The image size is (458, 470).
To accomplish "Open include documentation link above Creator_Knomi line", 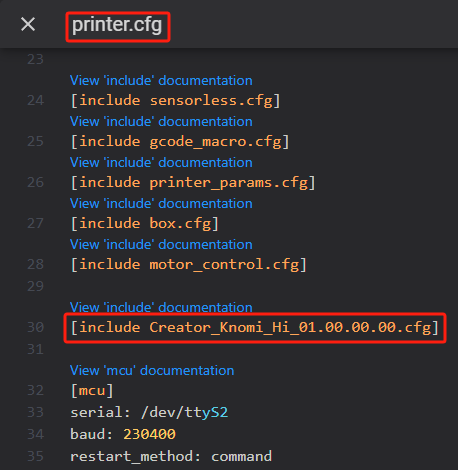I will point(161,307).
